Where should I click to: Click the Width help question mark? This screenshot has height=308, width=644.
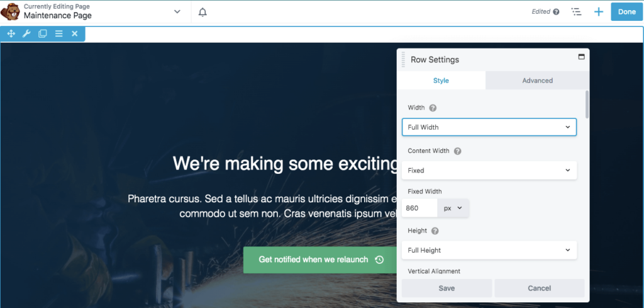[x=433, y=108]
